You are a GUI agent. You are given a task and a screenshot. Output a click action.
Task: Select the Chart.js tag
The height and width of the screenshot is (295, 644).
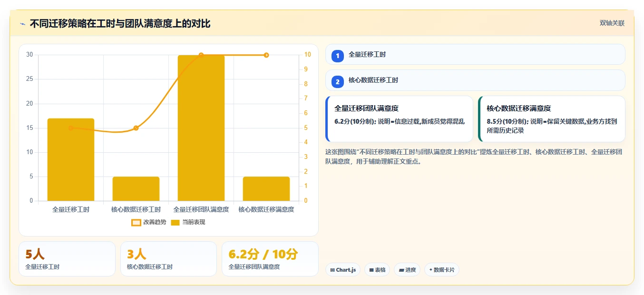(343, 270)
